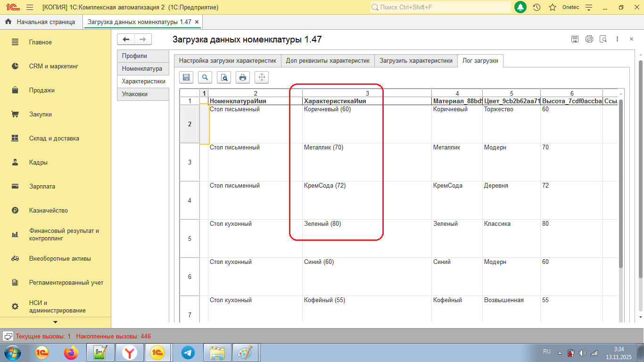Switch to Загрузить характеристики tab
The width and height of the screenshot is (644, 362).
[x=416, y=61]
